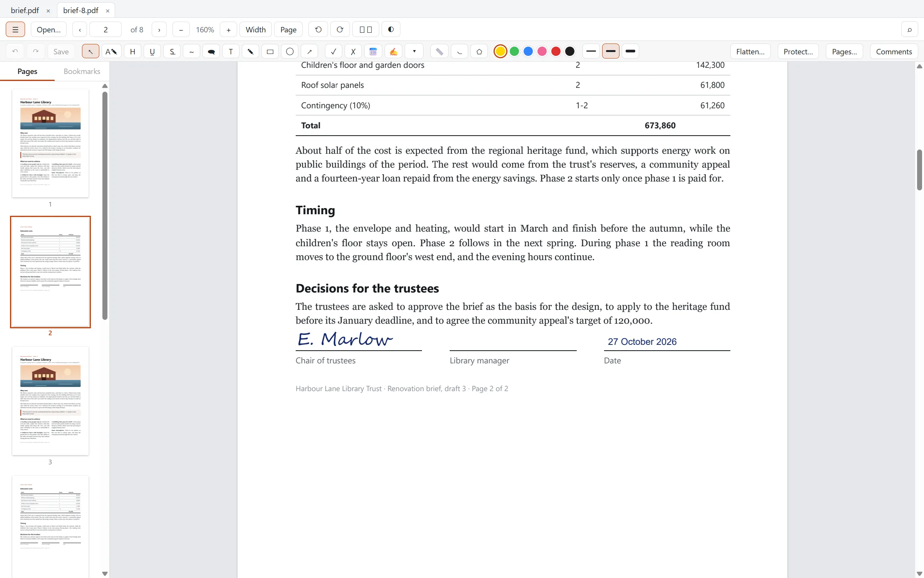Activate the strikethrough tool
Viewport: 924px width, 578px height.
pos(172,51)
